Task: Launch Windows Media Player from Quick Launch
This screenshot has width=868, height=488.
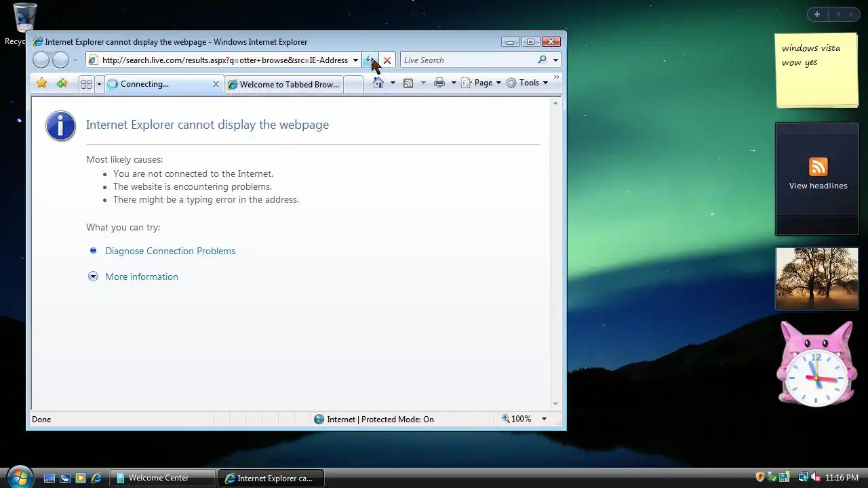Action: [x=81, y=478]
